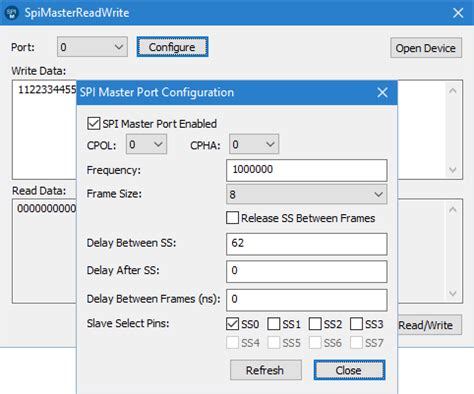This screenshot has height=394, width=474.
Task: Close the SPI Master Port Configuration dialog
Action: coord(382,93)
